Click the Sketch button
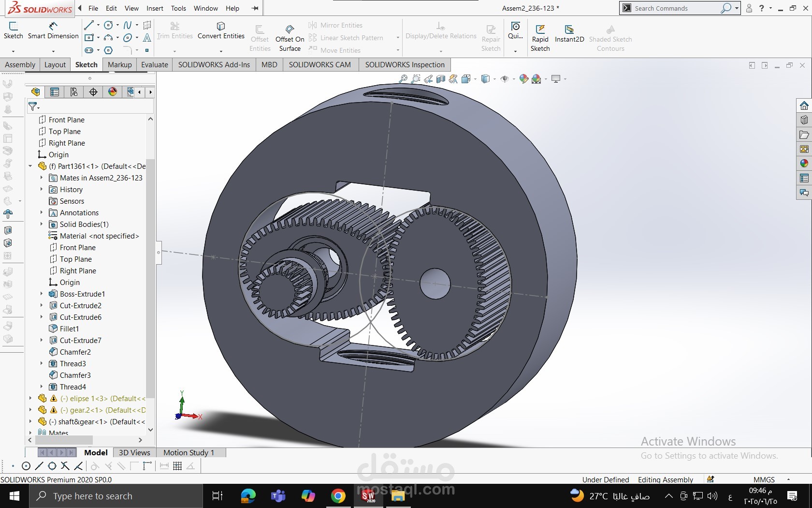 pos(13,30)
